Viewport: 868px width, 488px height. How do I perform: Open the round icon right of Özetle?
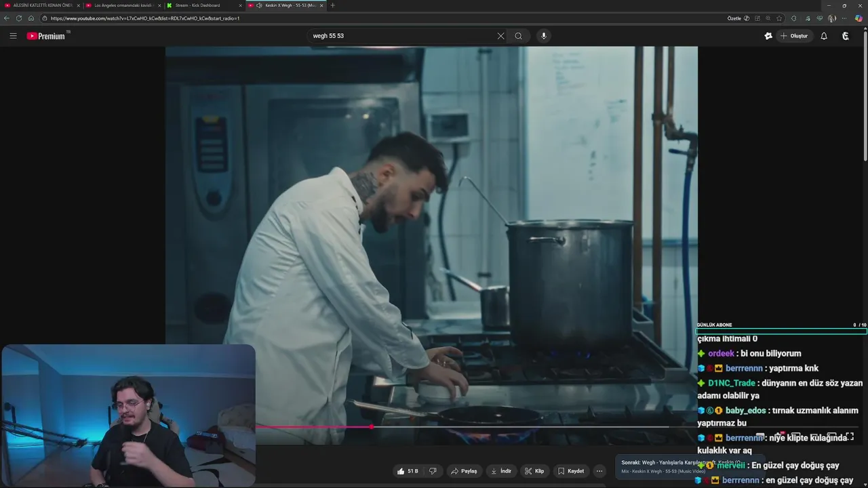(747, 18)
